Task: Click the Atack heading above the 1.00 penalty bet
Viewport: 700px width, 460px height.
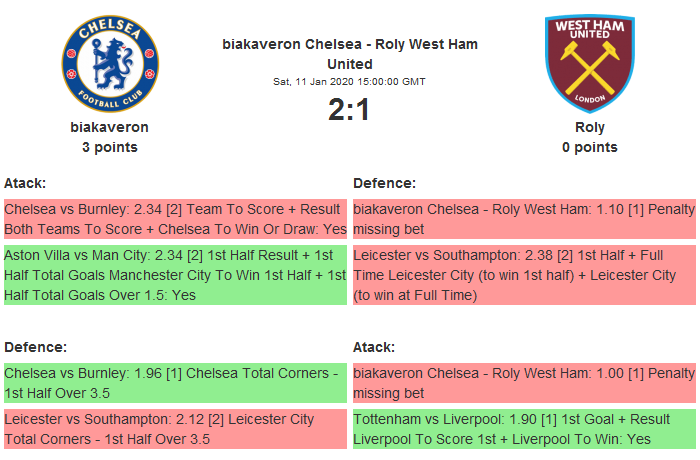Action: [374, 347]
